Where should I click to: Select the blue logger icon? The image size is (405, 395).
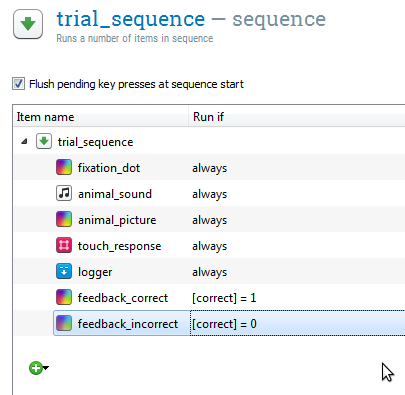[64, 271]
